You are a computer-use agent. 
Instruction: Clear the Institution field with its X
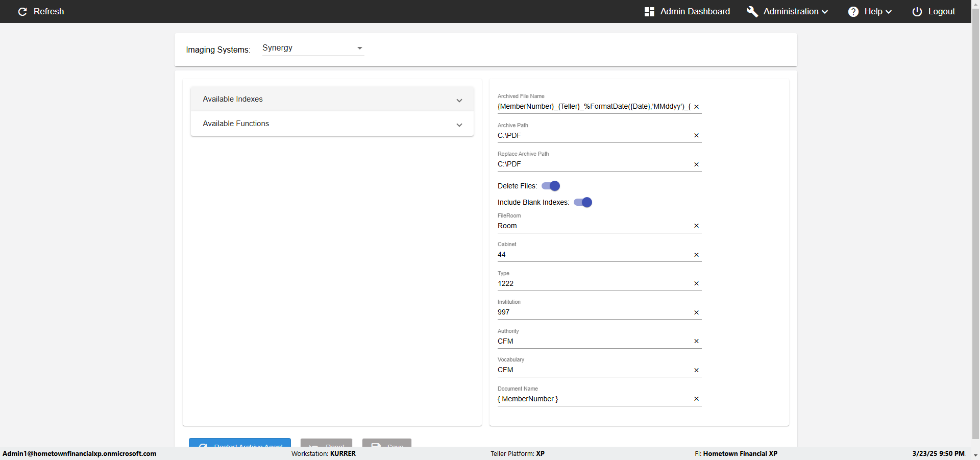696,312
